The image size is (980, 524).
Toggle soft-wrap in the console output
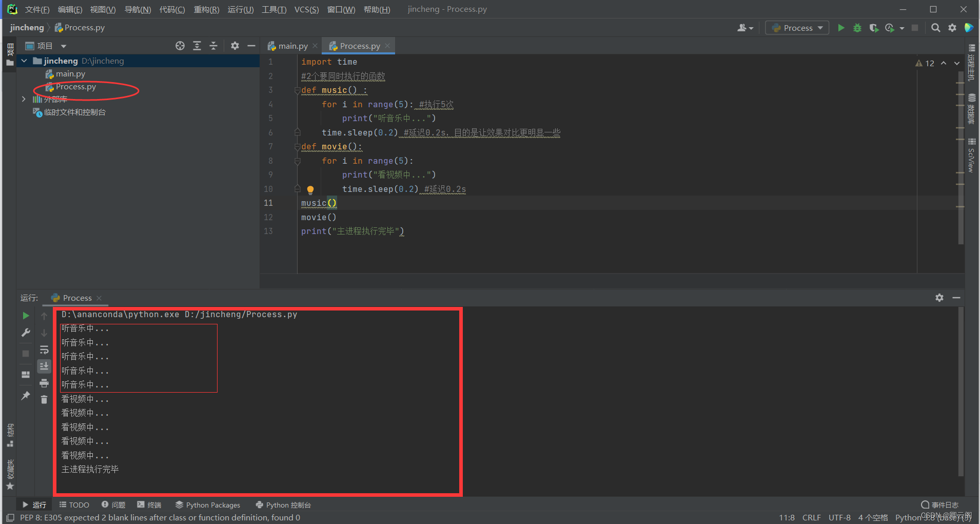tap(44, 350)
